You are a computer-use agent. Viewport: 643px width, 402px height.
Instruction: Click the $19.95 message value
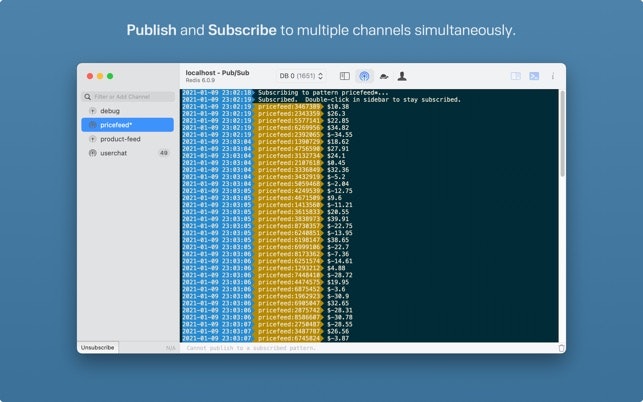338,282
